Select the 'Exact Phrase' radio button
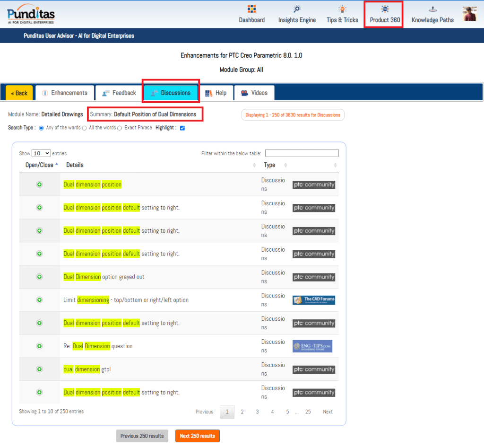This screenshot has height=448, width=484. tap(120, 128)
